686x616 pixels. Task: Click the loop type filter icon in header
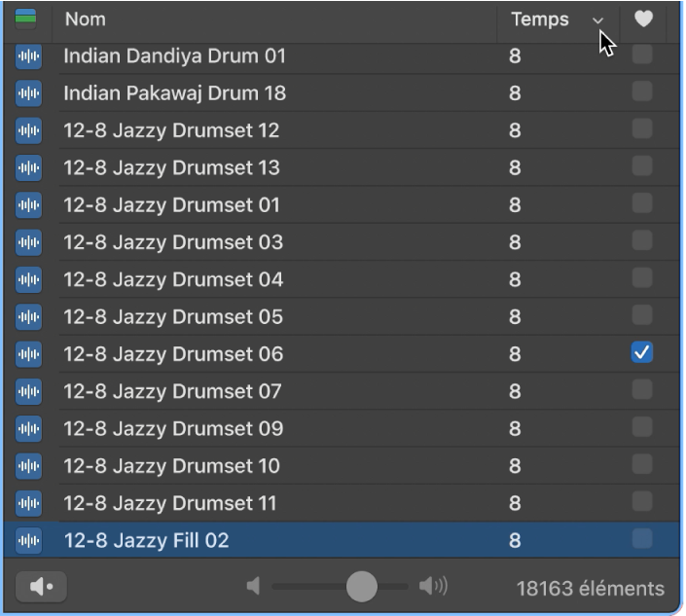[26, 18]
